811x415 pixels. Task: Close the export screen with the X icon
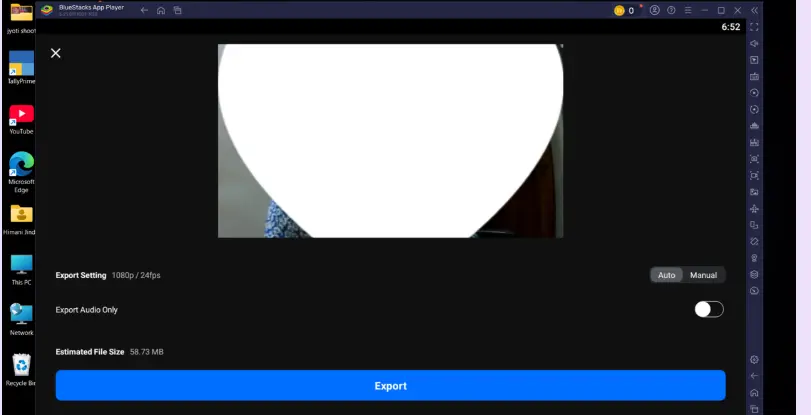tap(56, 53)
